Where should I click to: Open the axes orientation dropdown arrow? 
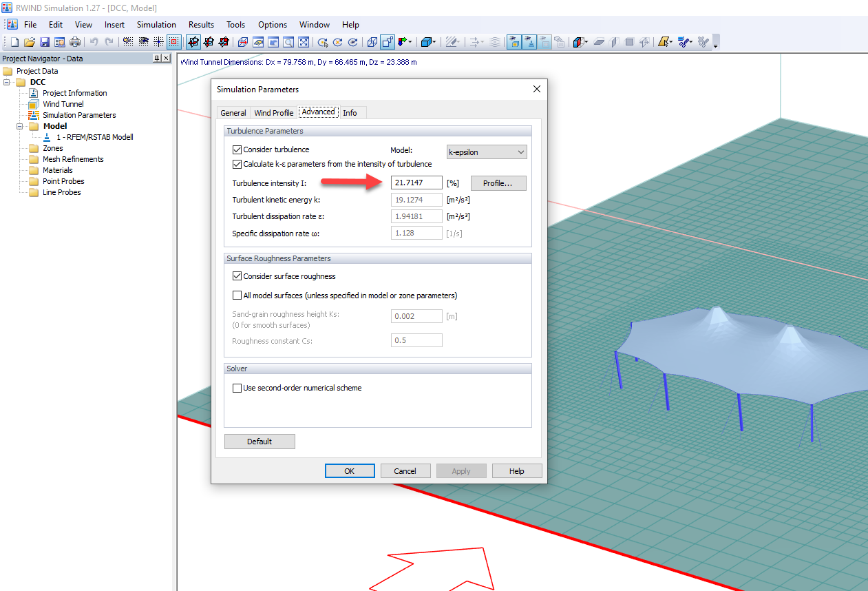tap(410, 42)
